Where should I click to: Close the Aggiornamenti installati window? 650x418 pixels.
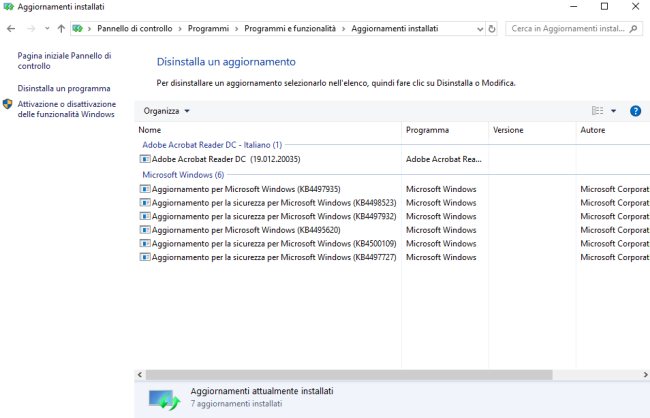pos(635,7)
